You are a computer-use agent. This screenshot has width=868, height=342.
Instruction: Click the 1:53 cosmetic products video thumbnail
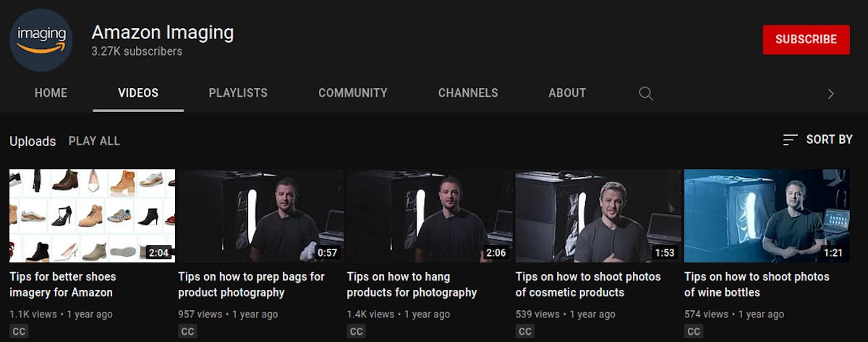(x=598, y=215)
